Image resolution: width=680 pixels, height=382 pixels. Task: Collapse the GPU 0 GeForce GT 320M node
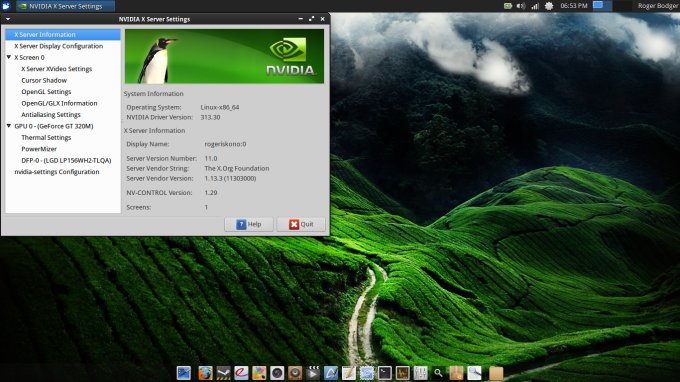[9, 126]
